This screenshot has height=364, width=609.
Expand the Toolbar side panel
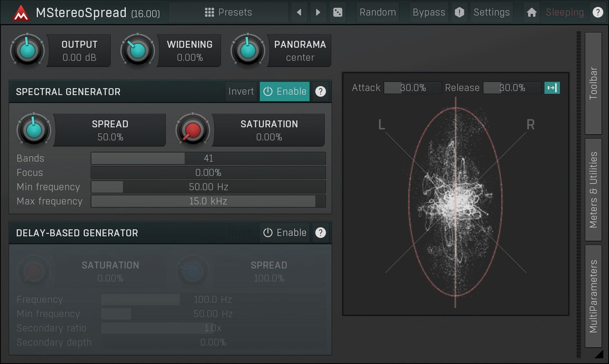[x=593, y=83]
